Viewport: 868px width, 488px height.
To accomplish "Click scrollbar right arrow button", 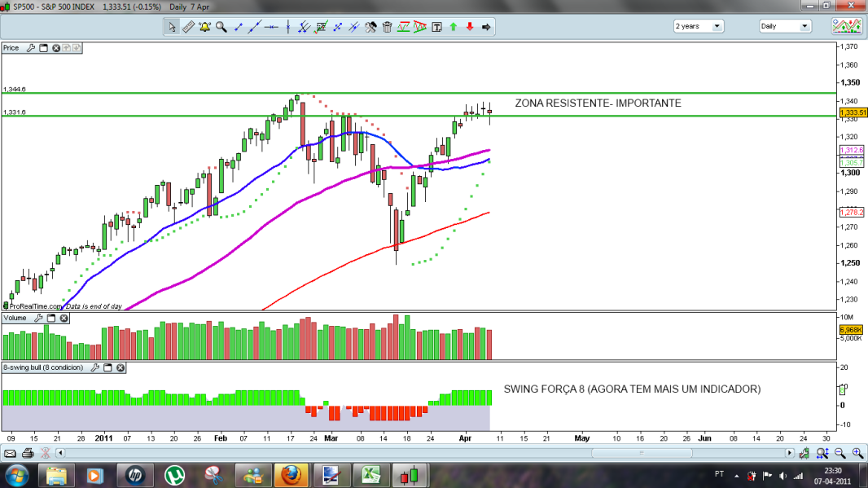I will 789,453.
